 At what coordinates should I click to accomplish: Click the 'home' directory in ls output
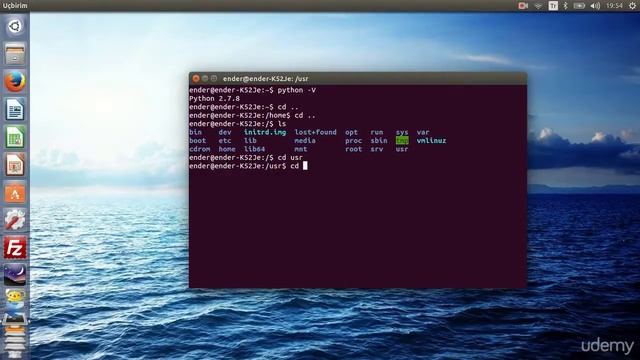pos(227,149)
